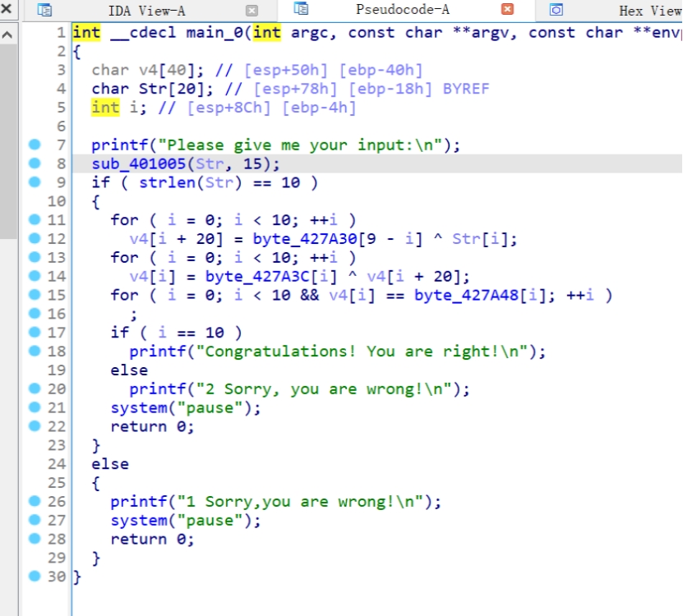This screenshot has width=683, height=616.
Task: Toggle the breakpoint dot on line 21
Action: point(35,407)
